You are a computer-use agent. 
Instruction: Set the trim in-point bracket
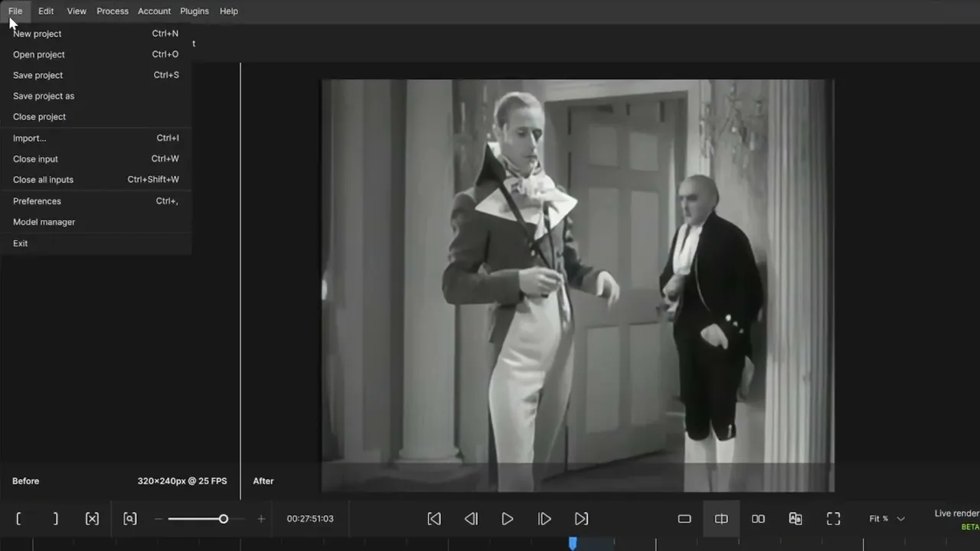[18, 519]
